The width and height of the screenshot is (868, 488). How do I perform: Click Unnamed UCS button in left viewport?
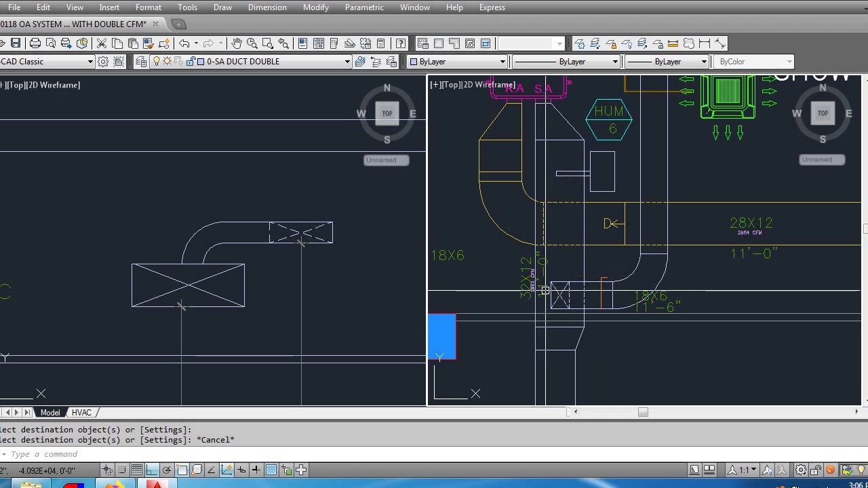coord(387,160)
